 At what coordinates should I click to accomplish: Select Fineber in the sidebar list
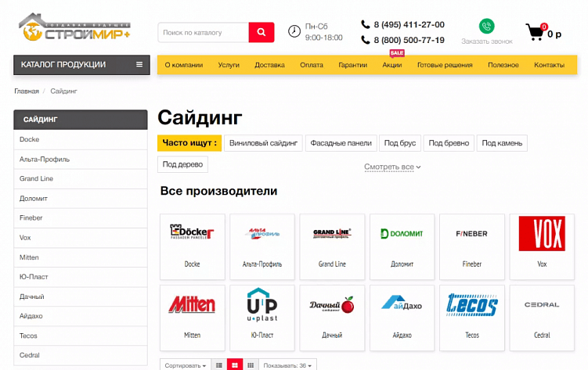point(81,218)
